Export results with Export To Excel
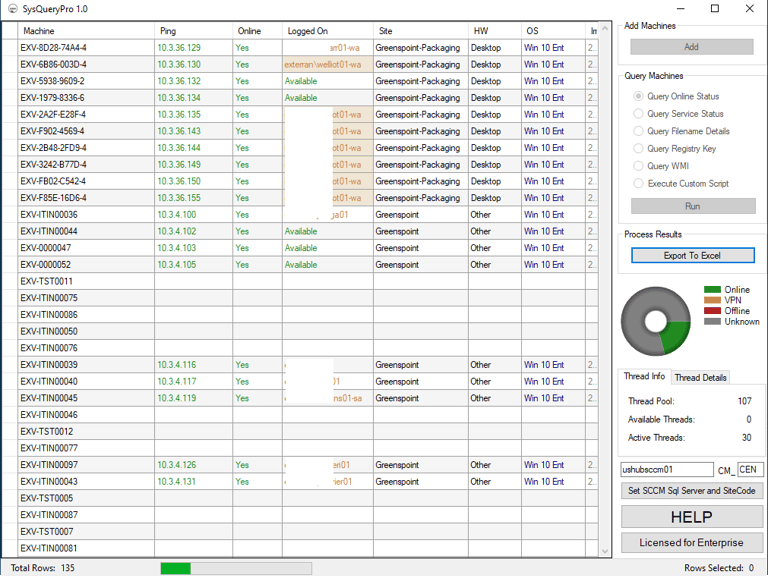Screen dimensions: 768x576 693,255
